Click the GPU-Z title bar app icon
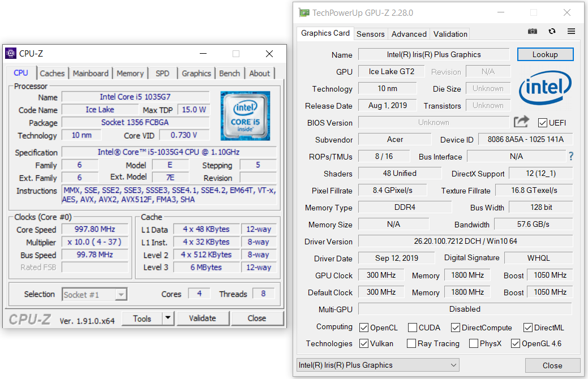Image resolution: width=588 pixels, height=379 pixels. pyautogui.click(x=304, y=13)
